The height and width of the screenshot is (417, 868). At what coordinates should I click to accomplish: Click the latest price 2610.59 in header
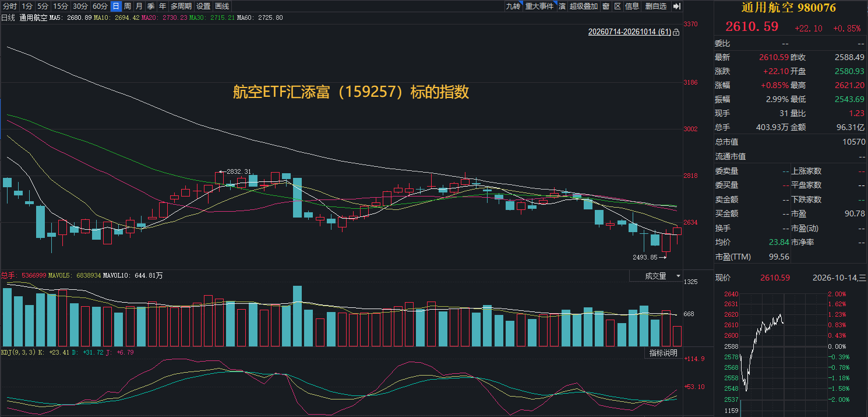(x=751, y=27)
